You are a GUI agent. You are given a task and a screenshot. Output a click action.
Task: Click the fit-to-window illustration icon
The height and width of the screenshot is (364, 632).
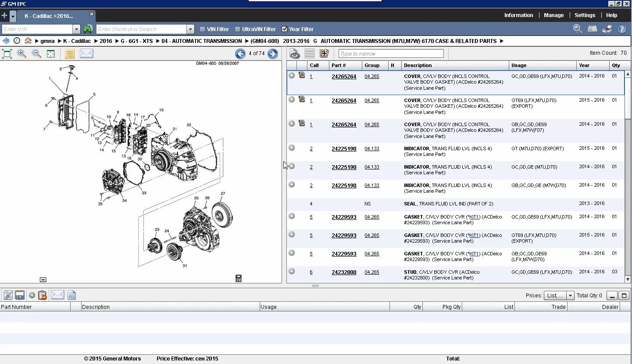(x=51, y=54)
